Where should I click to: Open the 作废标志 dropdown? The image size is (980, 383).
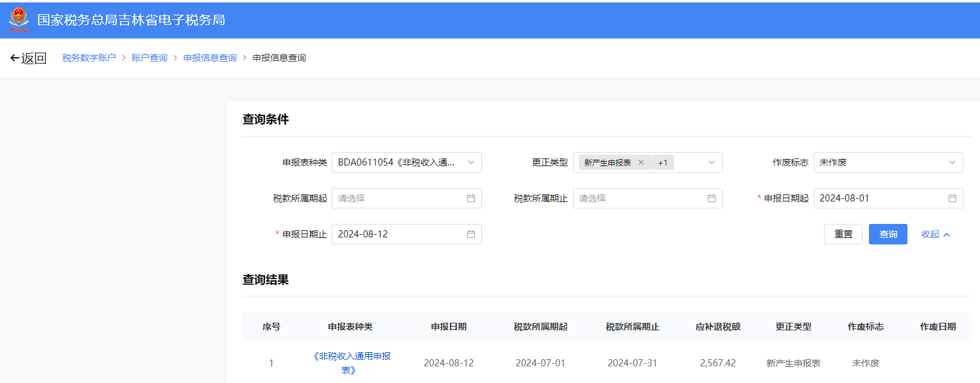[x=888, y=162]
